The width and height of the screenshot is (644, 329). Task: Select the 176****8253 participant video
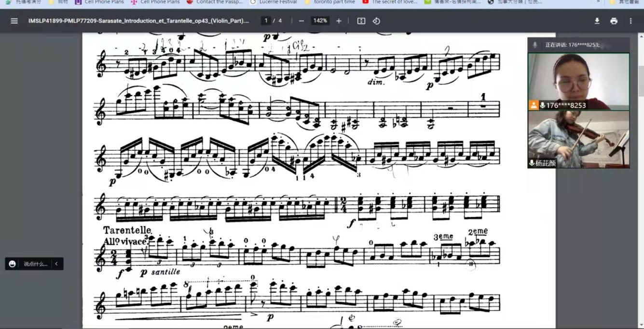pos(578,81)
